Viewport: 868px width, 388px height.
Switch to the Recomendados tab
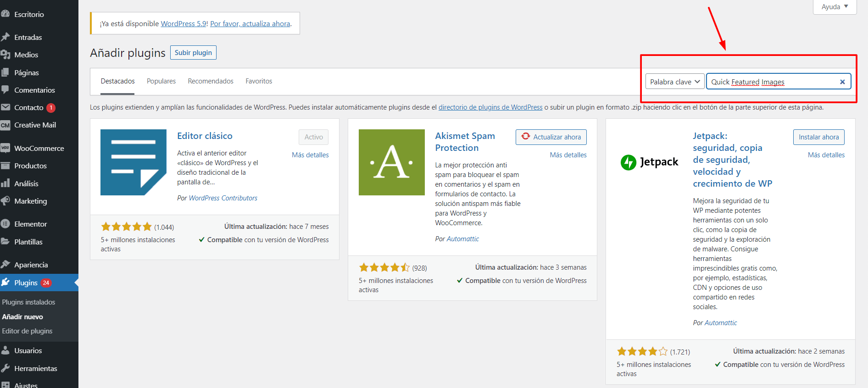click(211, 81)
